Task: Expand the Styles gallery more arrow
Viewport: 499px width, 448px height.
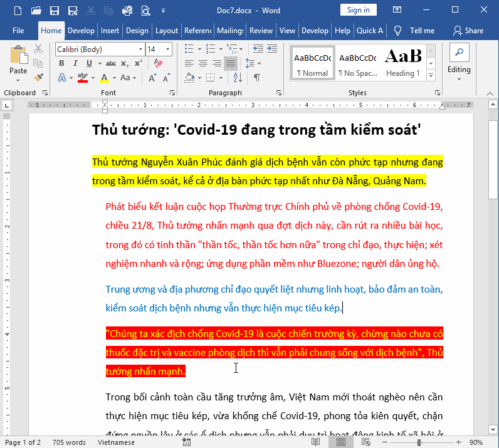Action: tap(431, 75)
